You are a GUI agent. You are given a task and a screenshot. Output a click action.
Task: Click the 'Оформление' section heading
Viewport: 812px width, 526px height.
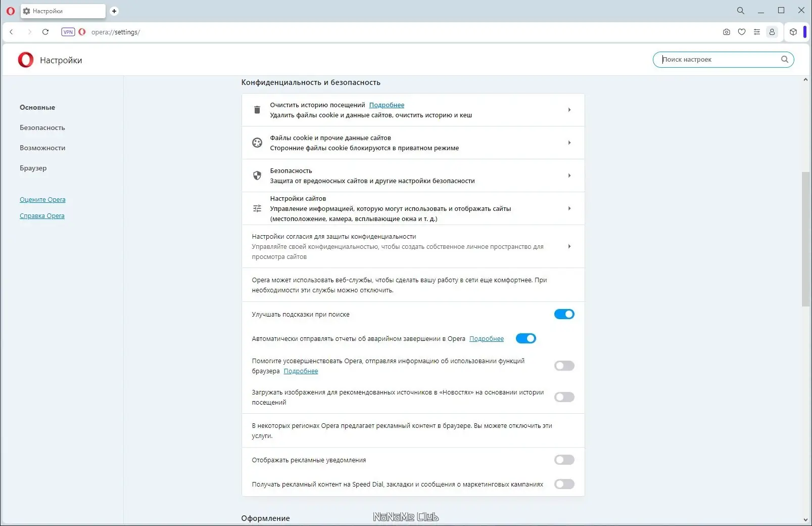[265, 518]
